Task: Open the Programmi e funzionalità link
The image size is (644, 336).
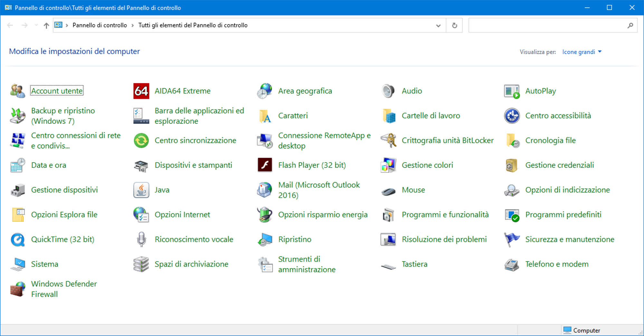Action: click(445, 215)
